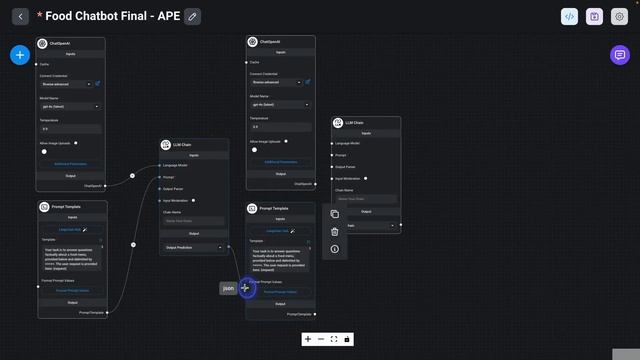
Task: Go back using the arrow button
Action: pos(20,17)
